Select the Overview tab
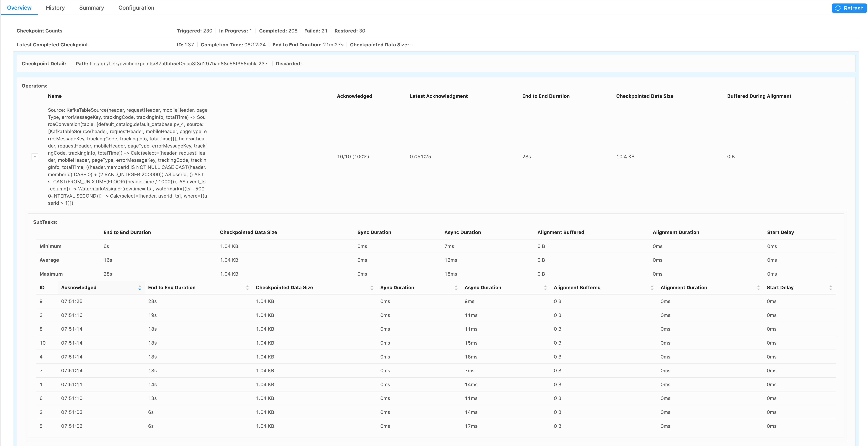The height and width of the screenshot is (446, 868). coord(19,8)
